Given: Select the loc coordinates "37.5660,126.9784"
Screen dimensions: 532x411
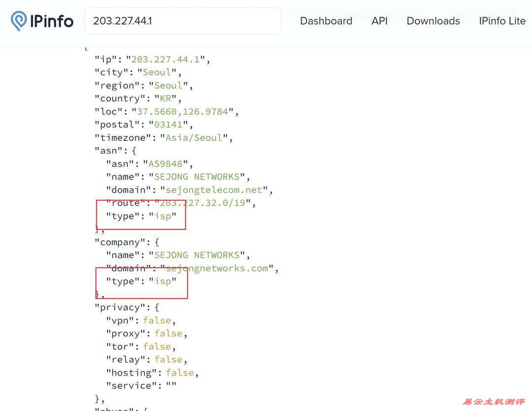Looking at the screenshot, I should pos(182,112).
